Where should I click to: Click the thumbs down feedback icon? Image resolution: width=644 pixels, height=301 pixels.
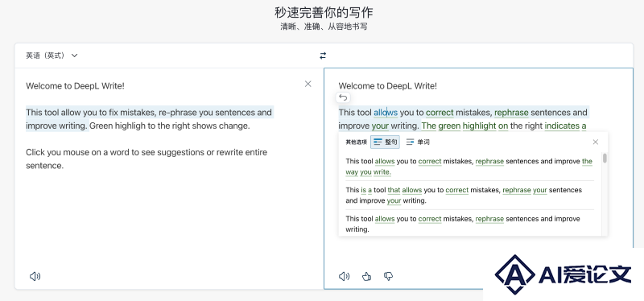pyautogui.click(x=388, y=276)
